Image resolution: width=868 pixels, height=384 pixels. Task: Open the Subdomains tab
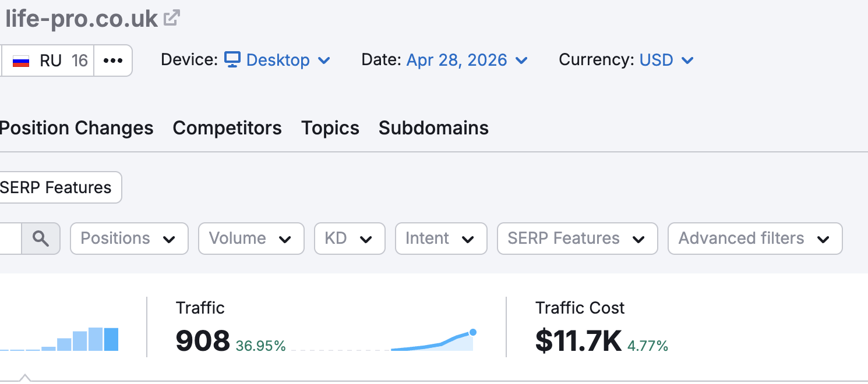[x=433, y=128]
